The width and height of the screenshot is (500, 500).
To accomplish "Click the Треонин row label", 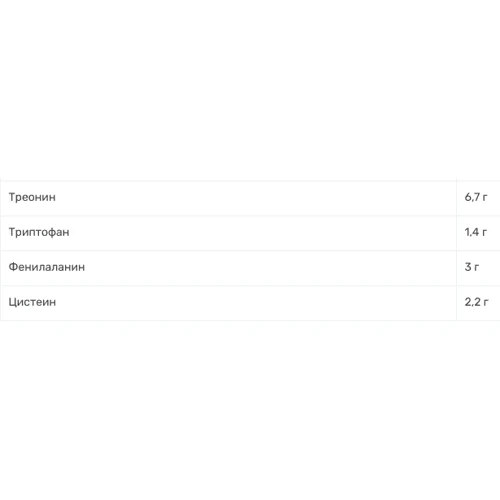I will click(x=32, y=197).
